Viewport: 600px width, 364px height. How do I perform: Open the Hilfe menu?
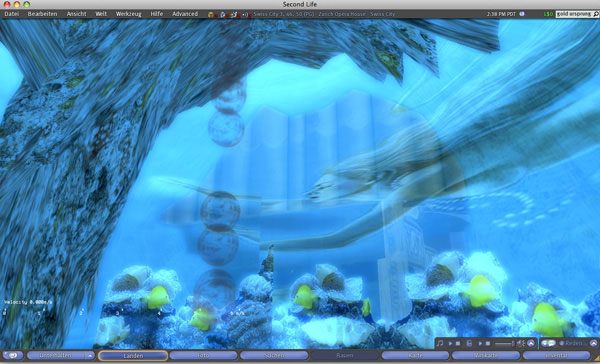157,14
